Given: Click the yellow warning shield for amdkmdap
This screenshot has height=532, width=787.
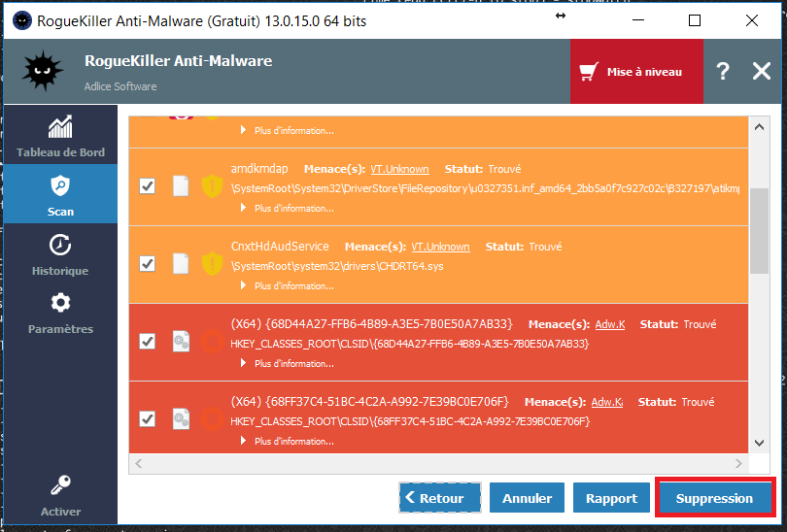Looking at the screenshot, I should tap(213, 186).
